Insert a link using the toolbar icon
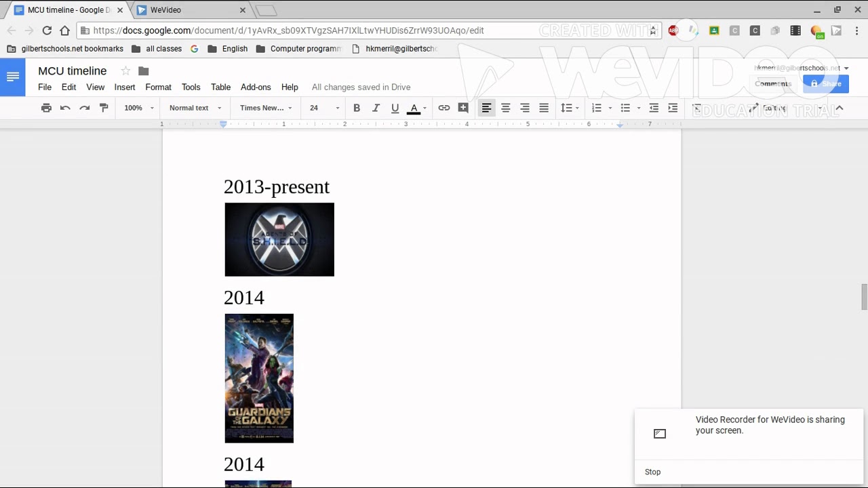 pos(444,108)
